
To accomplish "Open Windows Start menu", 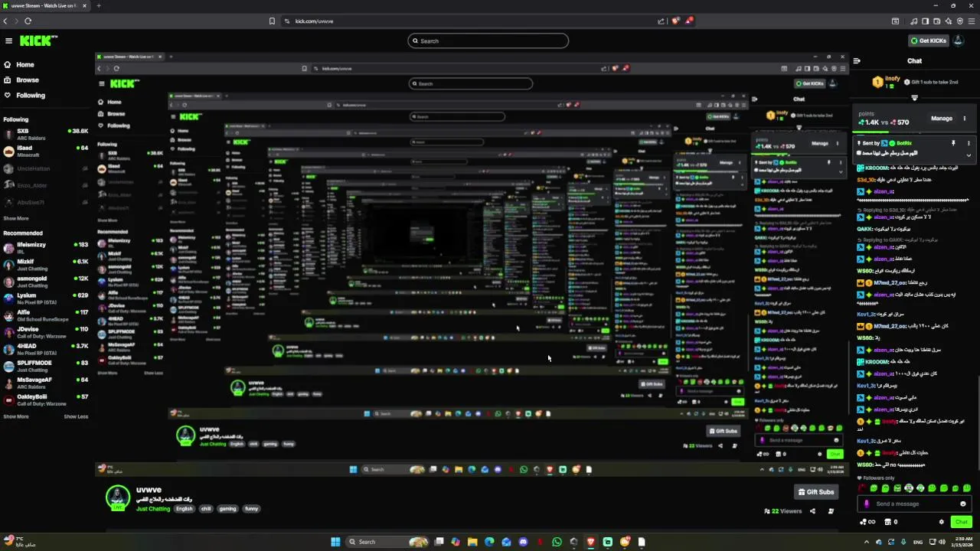I will pos(335,542).
